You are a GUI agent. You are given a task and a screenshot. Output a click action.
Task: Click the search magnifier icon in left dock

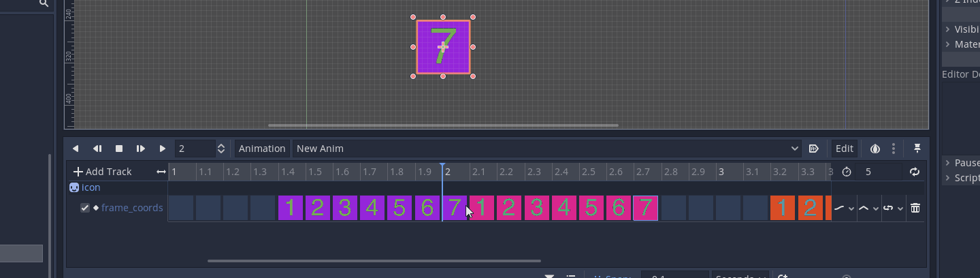(x=44, y=3)
